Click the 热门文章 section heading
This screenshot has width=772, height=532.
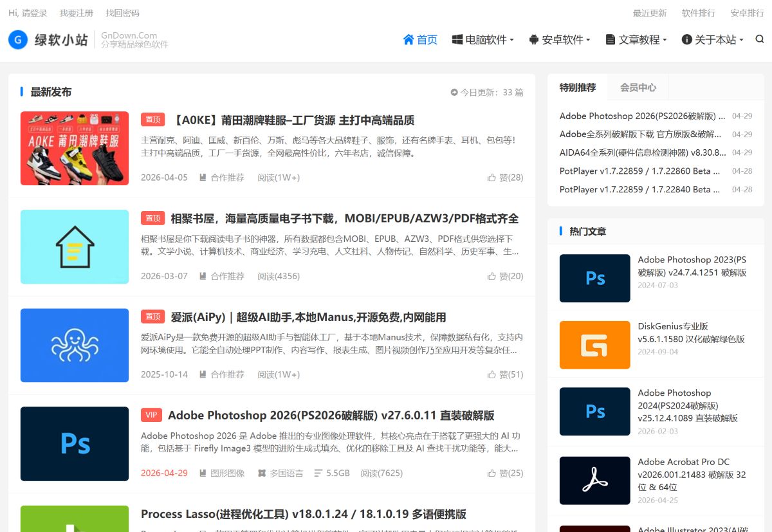pyautogui.click(x=587, y=231)
